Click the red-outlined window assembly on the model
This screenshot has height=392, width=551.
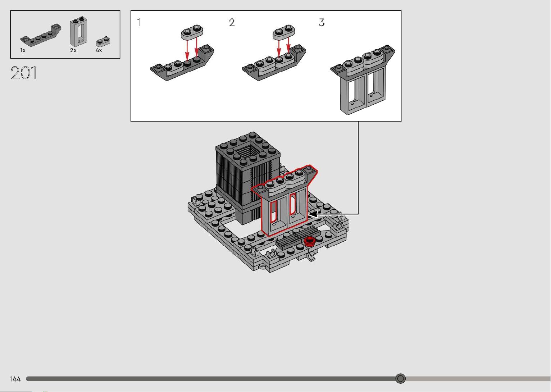coord(284,200)
